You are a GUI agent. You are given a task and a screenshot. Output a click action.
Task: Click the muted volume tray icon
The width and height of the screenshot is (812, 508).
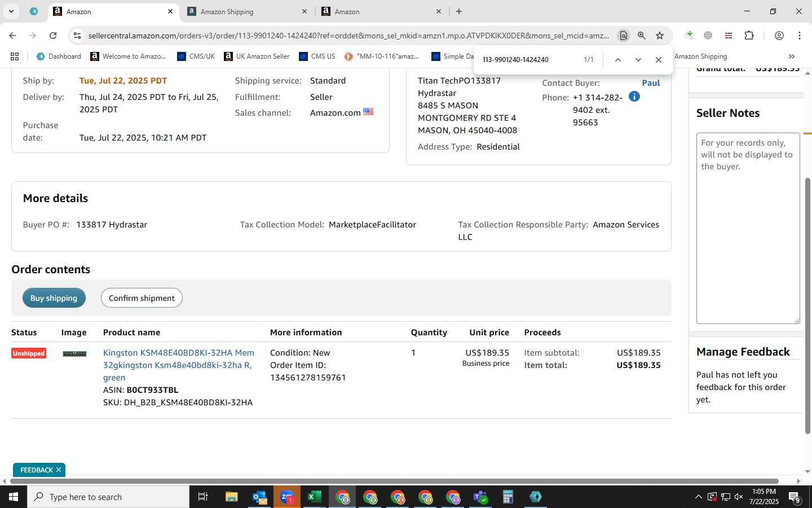[739, 497]
